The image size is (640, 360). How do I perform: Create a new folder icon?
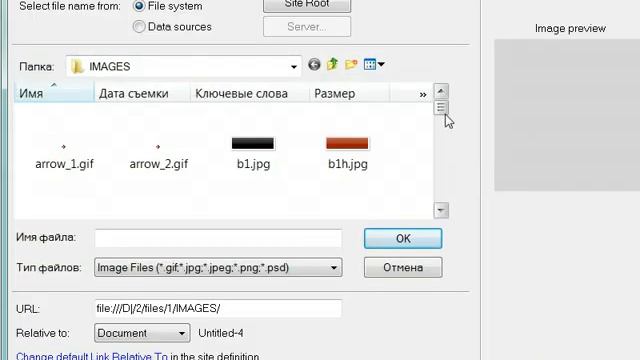click(351, 64)
